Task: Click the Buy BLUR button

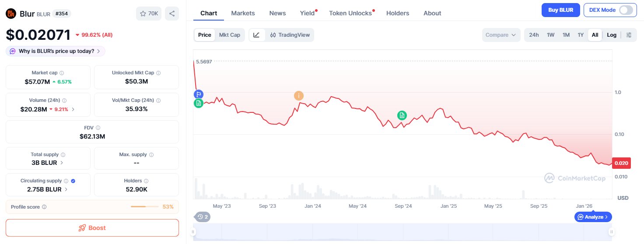Action: pos(560,10)
